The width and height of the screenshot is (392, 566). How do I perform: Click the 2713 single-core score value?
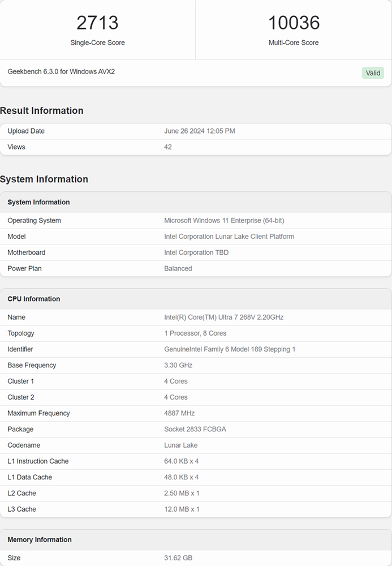click(97, 23)
